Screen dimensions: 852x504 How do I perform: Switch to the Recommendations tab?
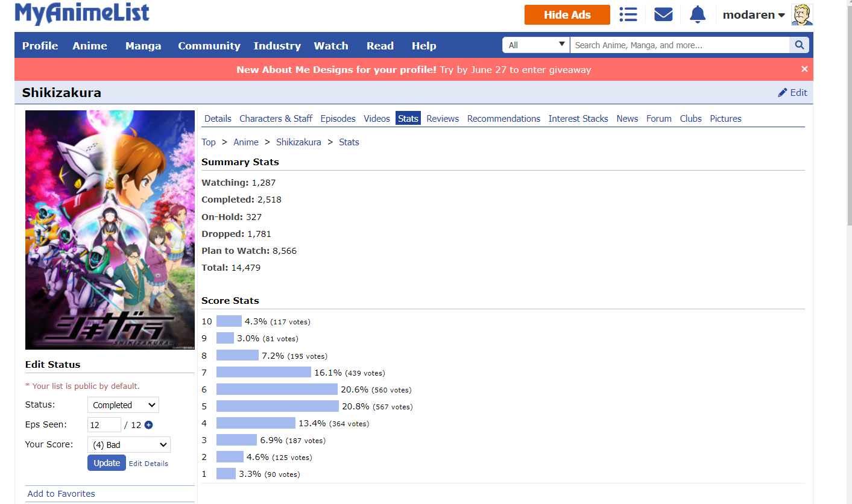coord(503,119)
